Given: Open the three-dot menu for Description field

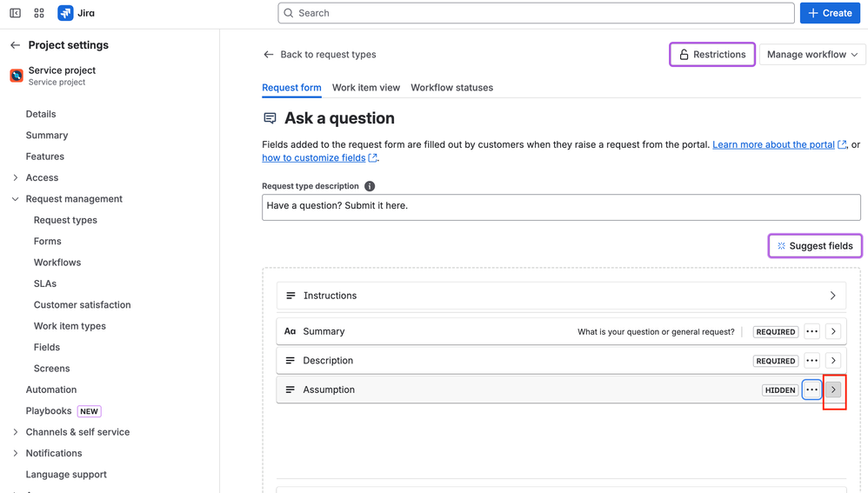Looking at the screenshot, I should point(811,360).
